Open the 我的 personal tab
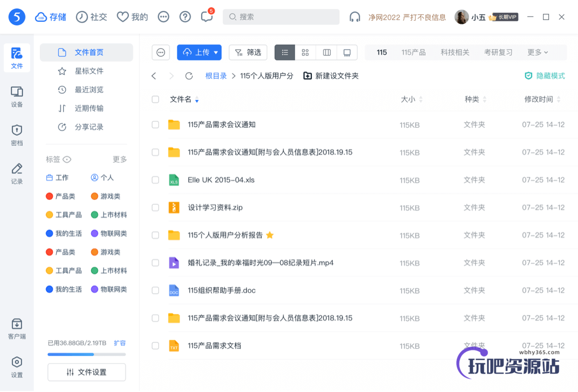The width and height of the screenshot is (578, 392). 132,17
